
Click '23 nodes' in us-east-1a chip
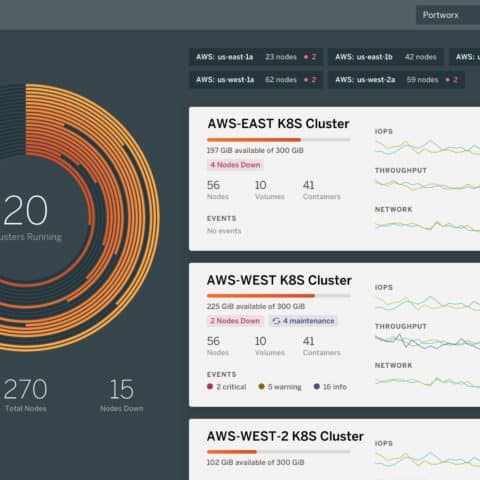pyautogui.click(x=281, y=57)
